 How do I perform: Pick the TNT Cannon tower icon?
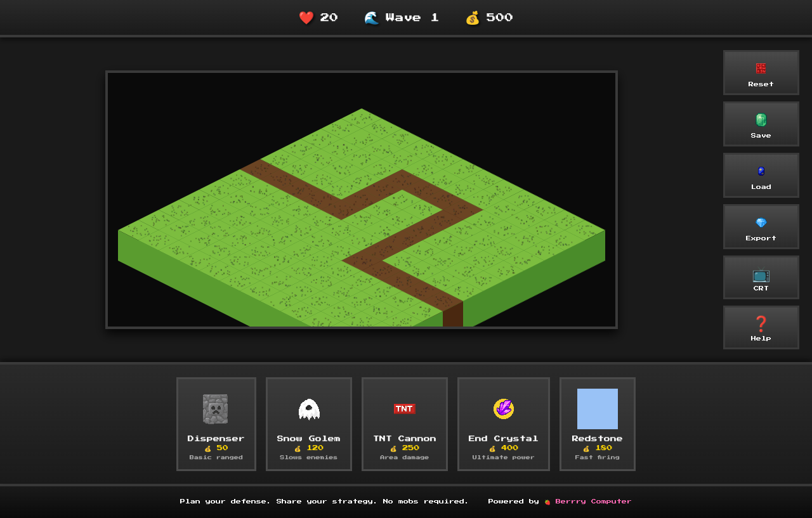pos(404,409)
